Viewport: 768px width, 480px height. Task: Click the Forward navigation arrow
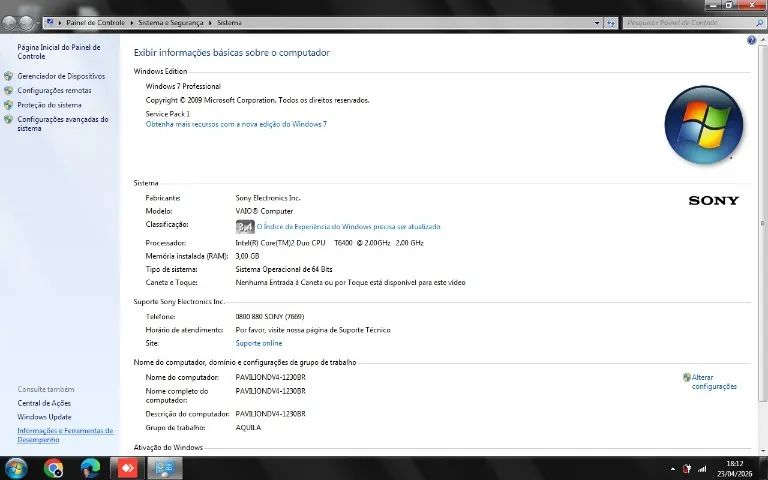(x=26, y=23)
